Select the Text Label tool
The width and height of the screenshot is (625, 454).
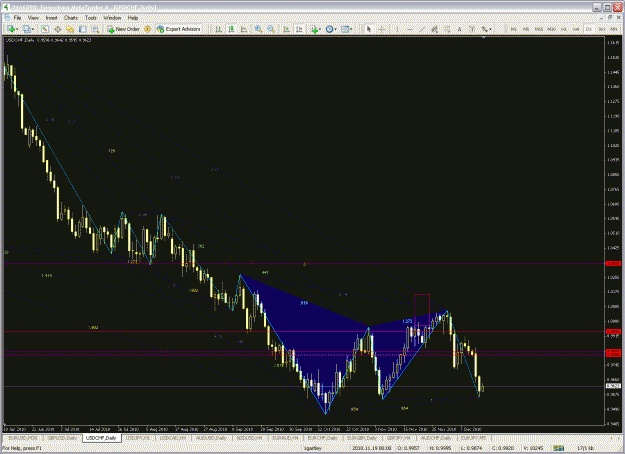point(472,29)
